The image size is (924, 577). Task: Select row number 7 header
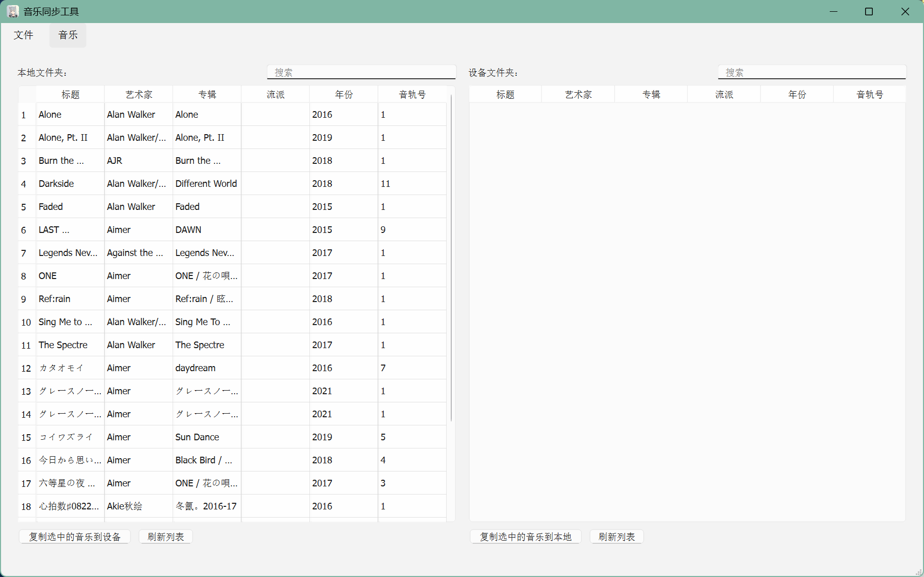pos(27,252)
